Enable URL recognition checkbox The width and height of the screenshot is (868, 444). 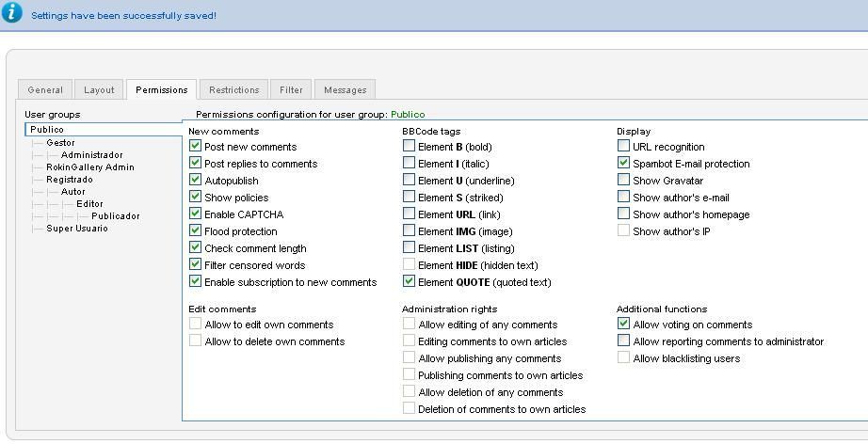click(x=623, y=146)
